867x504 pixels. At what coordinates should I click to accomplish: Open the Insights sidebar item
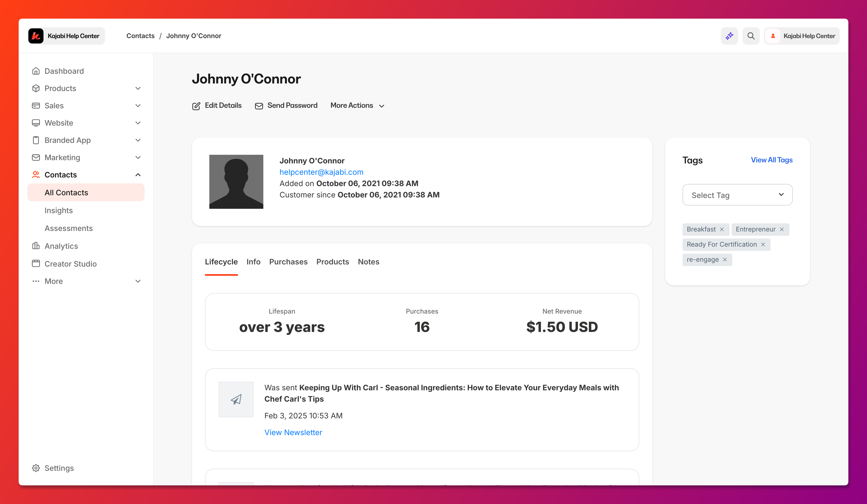[59, 211]
